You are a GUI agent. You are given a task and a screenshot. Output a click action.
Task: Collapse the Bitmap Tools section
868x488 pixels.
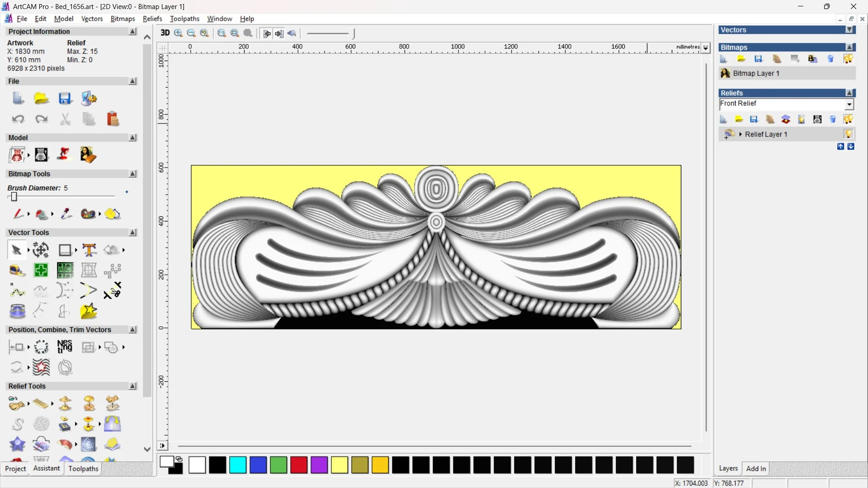tap(132, 174)
